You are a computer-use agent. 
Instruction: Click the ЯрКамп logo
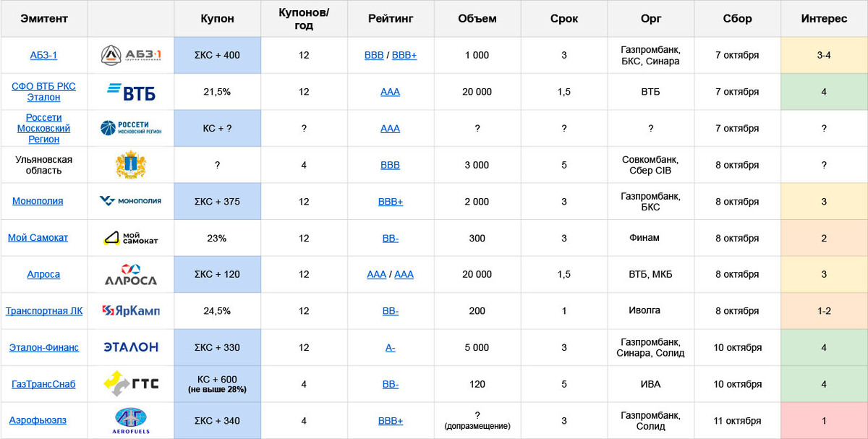pos(131,311)
